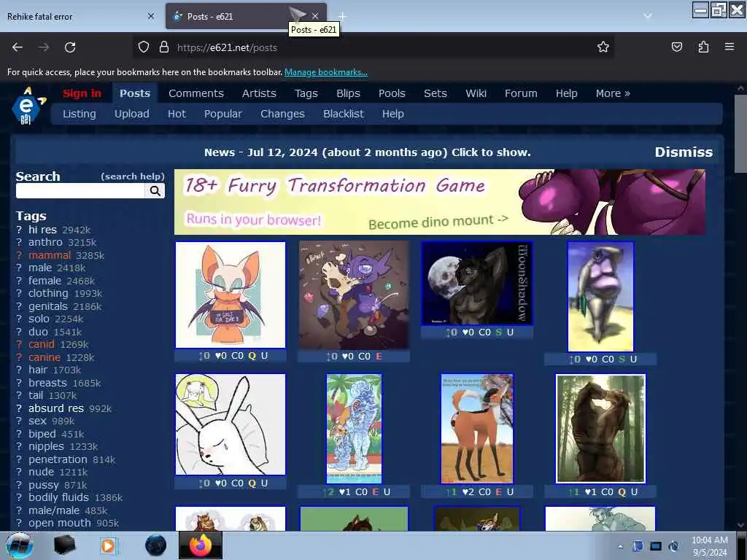
Task: Select Changes in the posts submenu
Action: click(x=282, y=114)
